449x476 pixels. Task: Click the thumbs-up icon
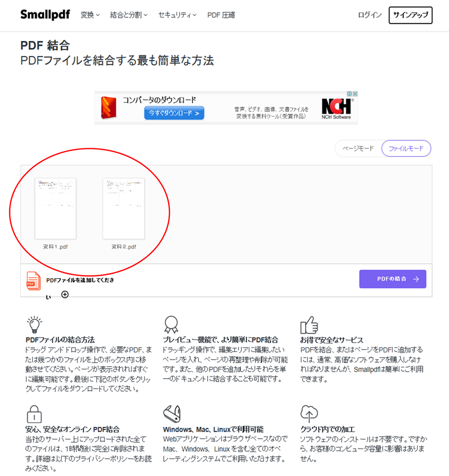pyautogui.click(x=308, y=325)
